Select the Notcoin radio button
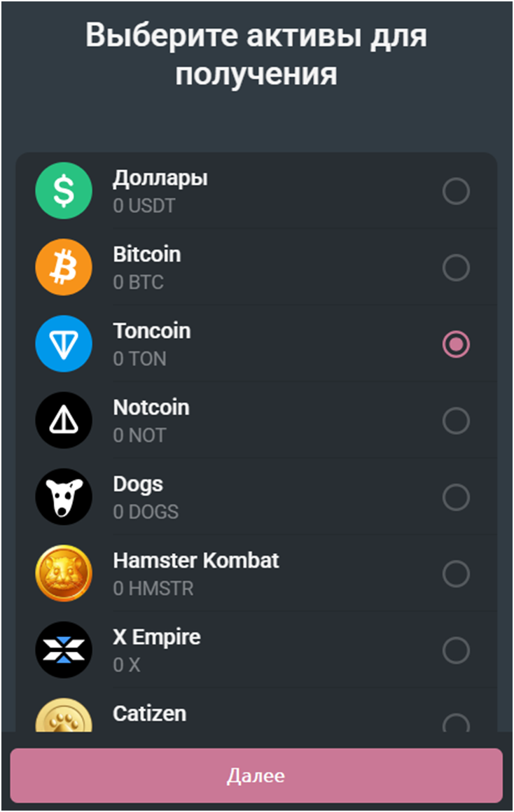514x812 pixels. (x=456, y=421)
